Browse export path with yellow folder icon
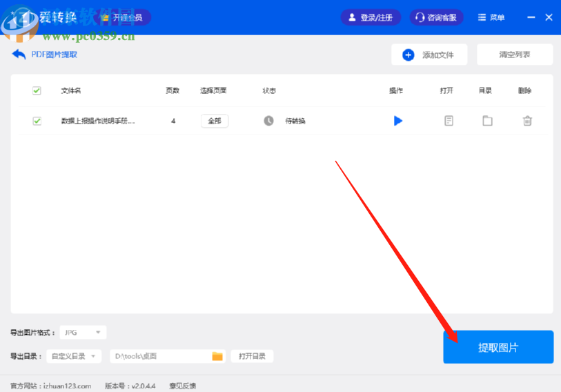The height and width of the screenshot is (392, 561). pyautogui.click(x=217, y=356)
